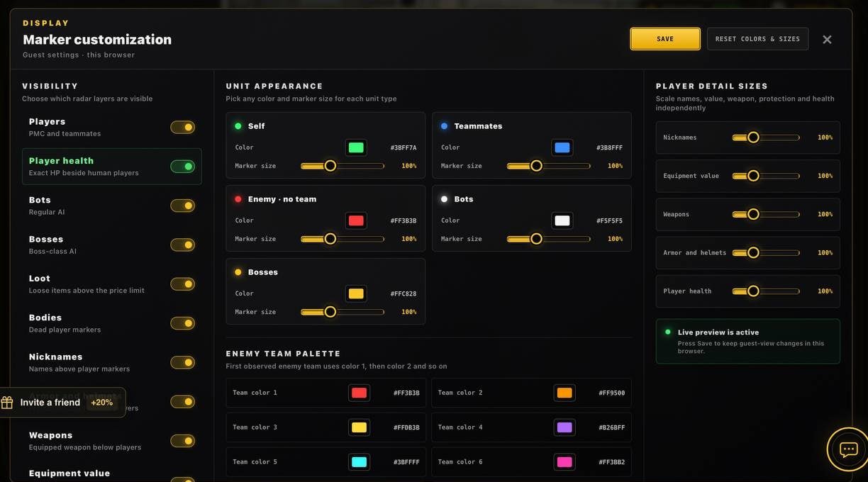Adjust the Armor and helmets size slider
The height and width of the screenshot is (482, 868).
pyautogui.click(x=766, y=252)
